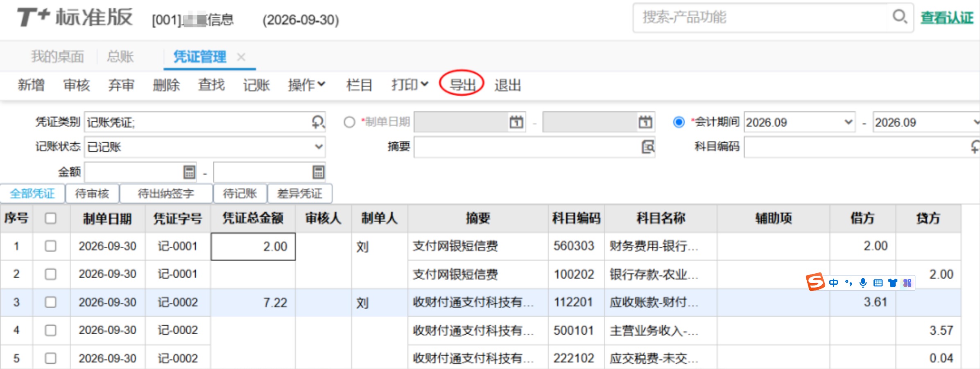Click the 退出 toolbar button
This screenshot has width=980, height=369.
[507, 85]
